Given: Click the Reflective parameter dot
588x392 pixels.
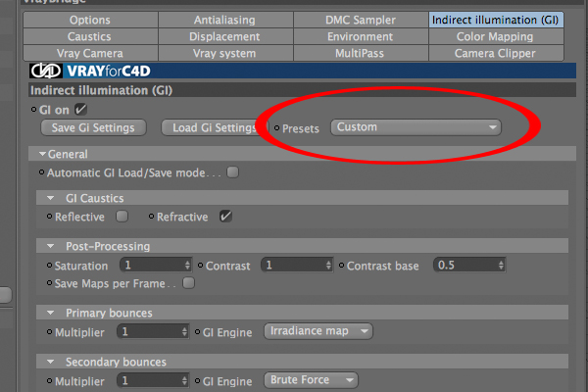Looking at the screenshot, I should click(x=50, y=216).
